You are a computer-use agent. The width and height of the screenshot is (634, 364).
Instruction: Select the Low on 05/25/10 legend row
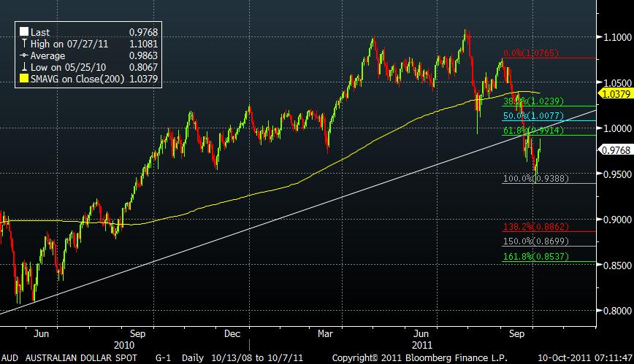(89, 67)
